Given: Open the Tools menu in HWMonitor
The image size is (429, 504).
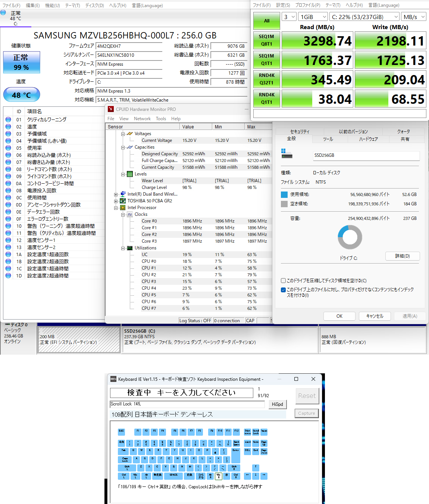Looking at the screenshot, I should 161,119.
